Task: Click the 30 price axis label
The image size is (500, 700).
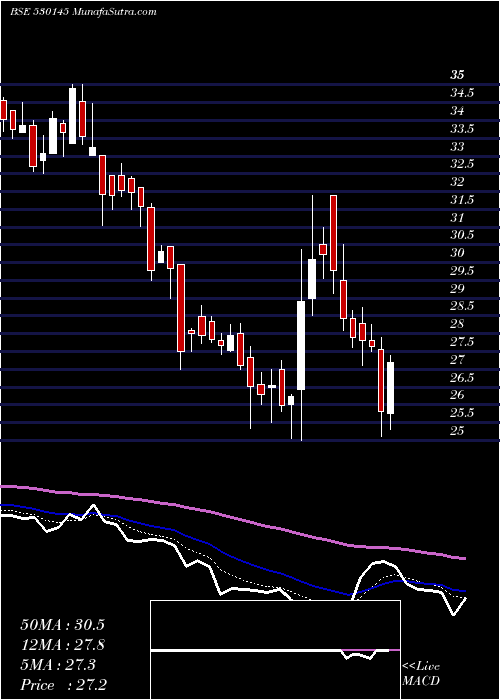Action: pos(457,253)
